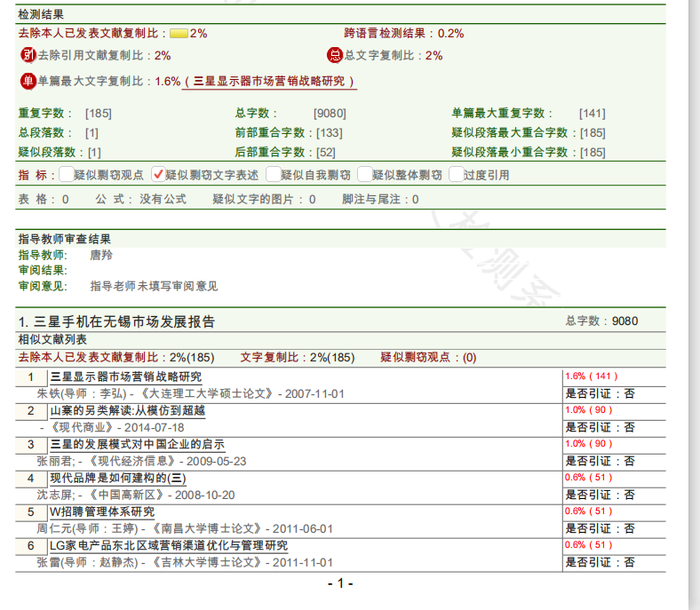Check the 疑似整体剽窃 checkbox
700x610 pixels.
point(364,175)
